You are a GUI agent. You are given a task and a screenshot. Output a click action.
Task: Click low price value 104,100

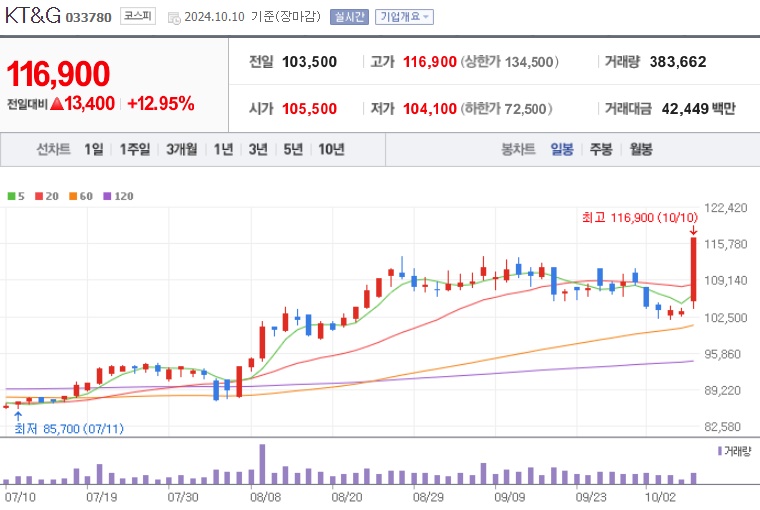tap(430, 109)
